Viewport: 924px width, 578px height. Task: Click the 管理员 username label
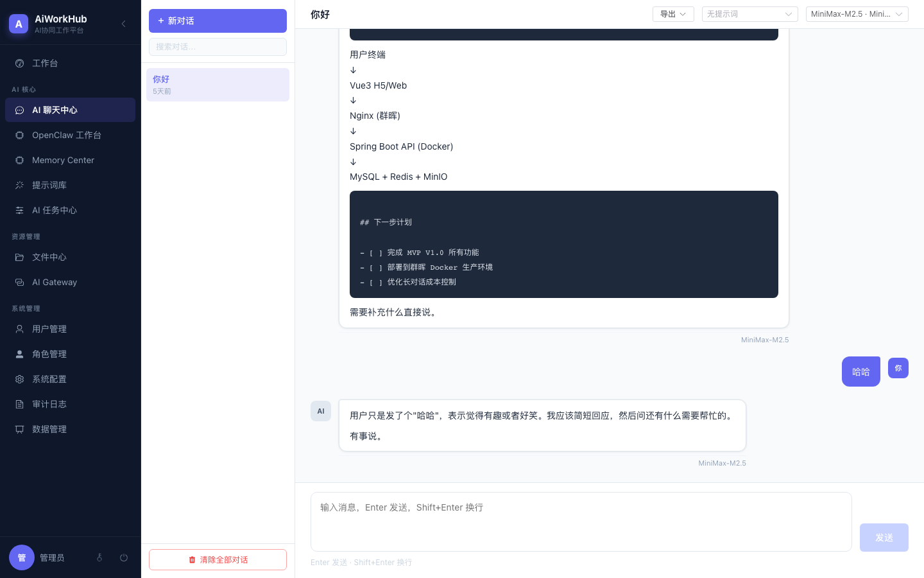coord(52,557)
